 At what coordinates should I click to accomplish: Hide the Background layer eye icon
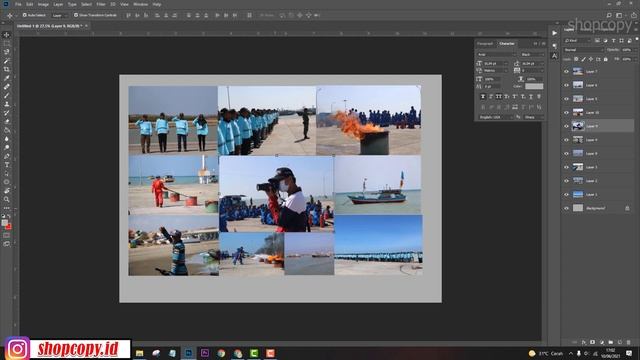[x=567, y=208]
